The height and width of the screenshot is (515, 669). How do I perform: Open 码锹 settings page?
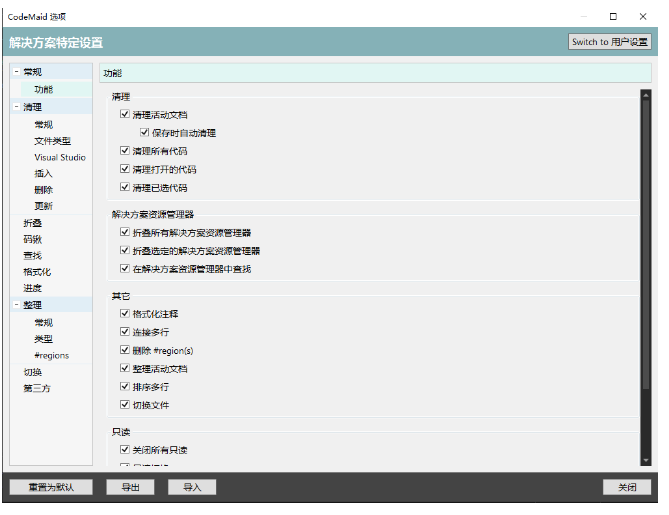tap(32, 239)
